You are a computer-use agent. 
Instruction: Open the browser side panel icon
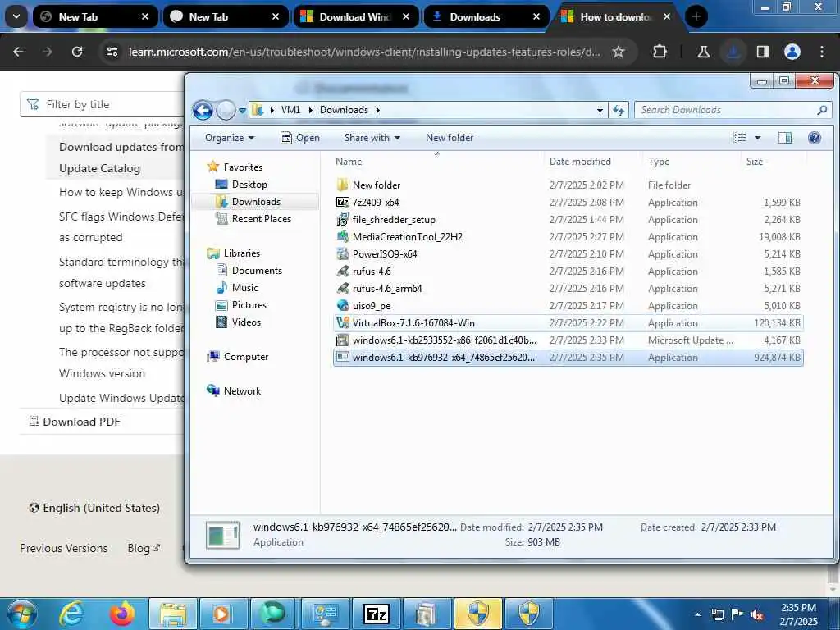click(x=762, y=52)
